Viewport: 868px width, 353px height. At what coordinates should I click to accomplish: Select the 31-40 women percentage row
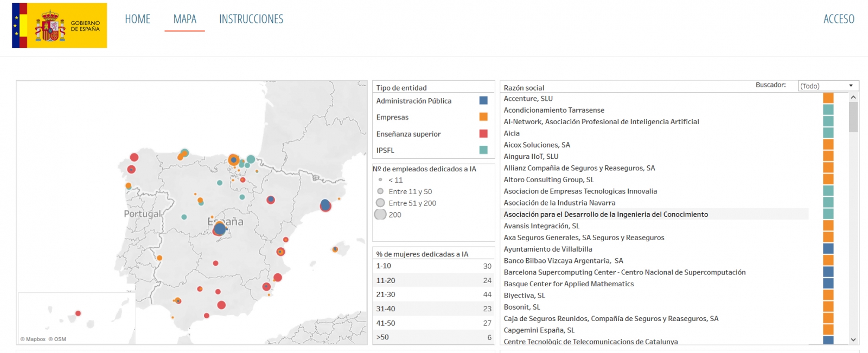click(x=433, y=309)
